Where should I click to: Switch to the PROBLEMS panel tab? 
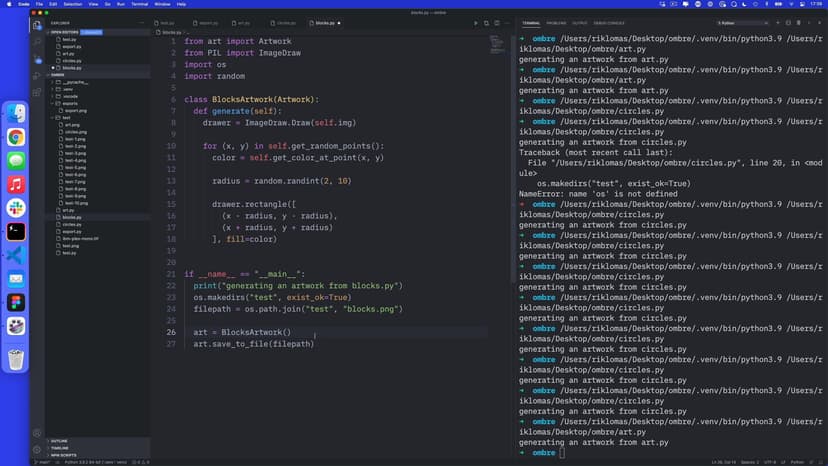556,22
